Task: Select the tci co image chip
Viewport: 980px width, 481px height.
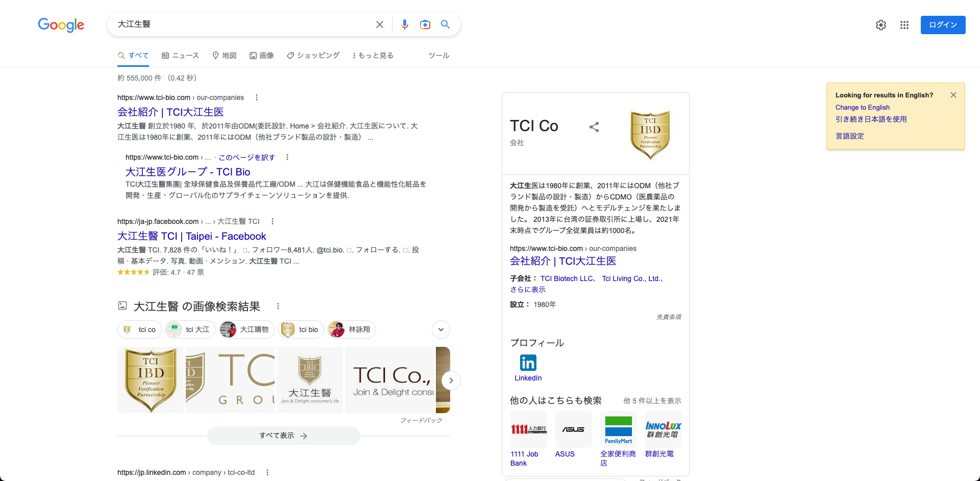Action: coord(140,330)
